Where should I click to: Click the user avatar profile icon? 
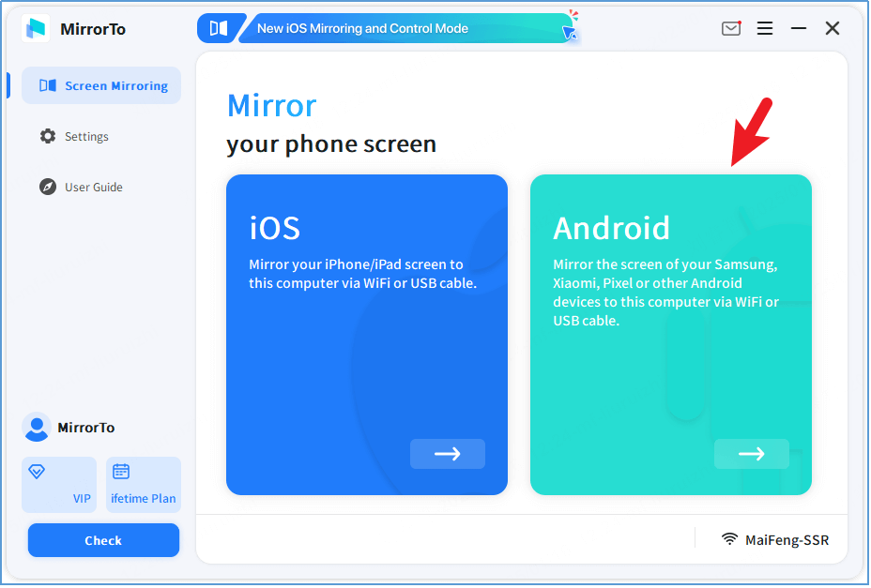37,428
